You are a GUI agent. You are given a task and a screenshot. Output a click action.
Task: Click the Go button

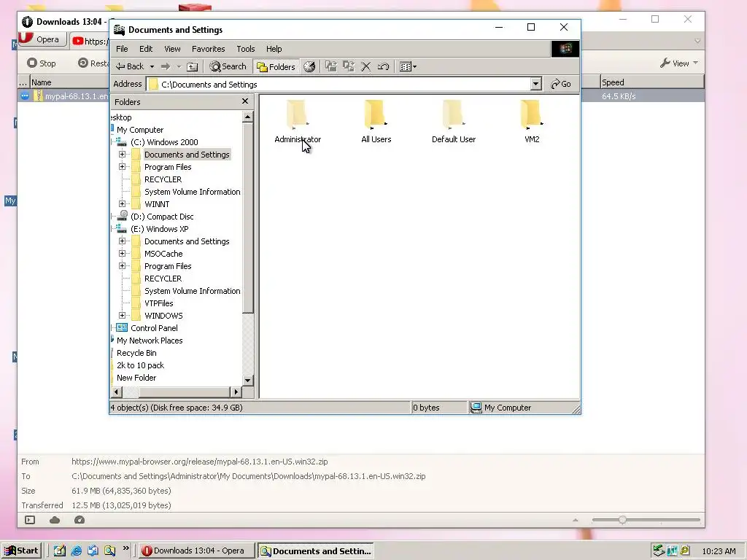pos(561,84)
